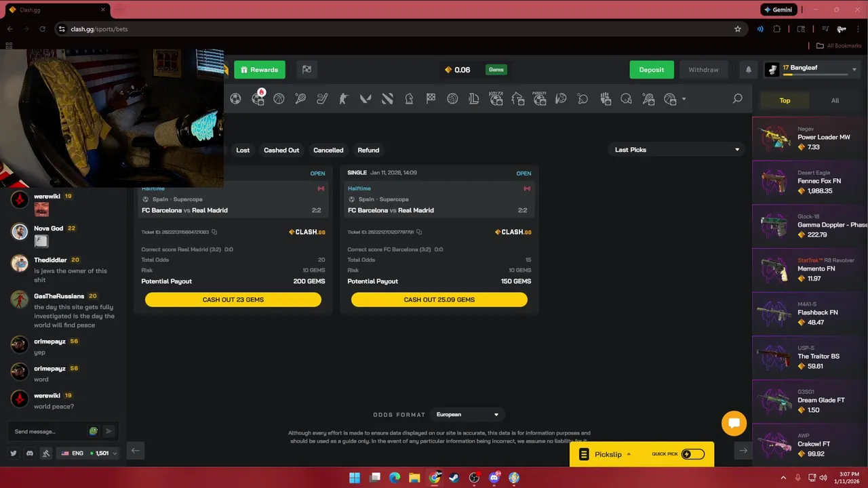Send the chat message arrow
Viewport: 868px width, 488px height.
click(x=108, y=431)
